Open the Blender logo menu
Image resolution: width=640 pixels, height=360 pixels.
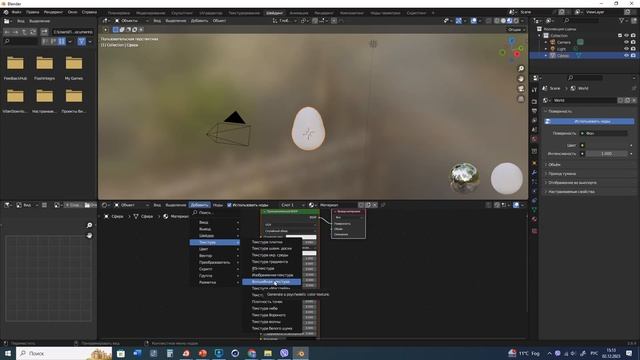tap(6, 12)
